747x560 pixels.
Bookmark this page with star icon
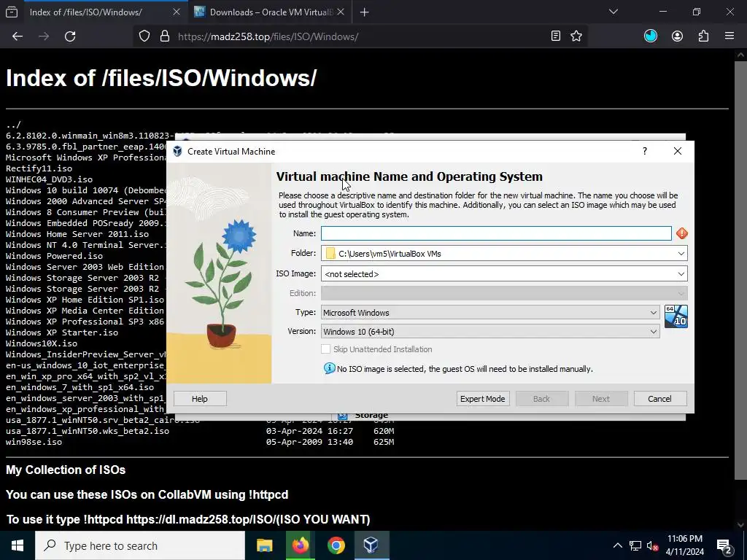coord(576,36)
